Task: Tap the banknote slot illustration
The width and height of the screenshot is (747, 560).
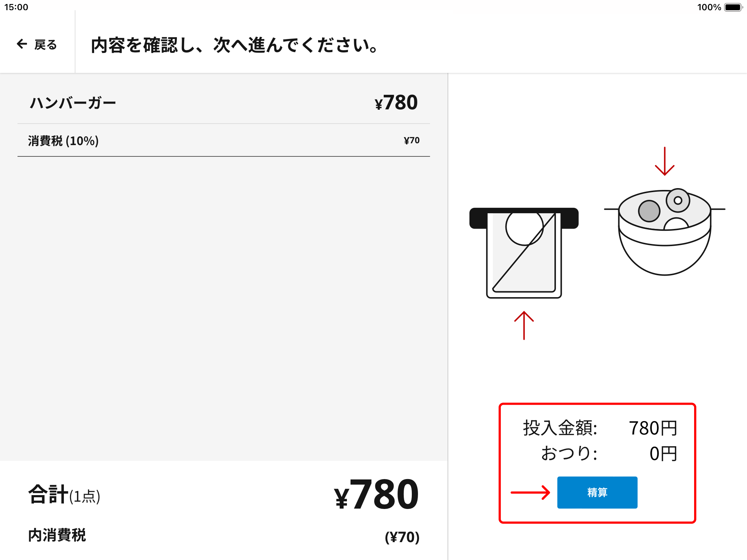Action: click(x=524, y=253)
